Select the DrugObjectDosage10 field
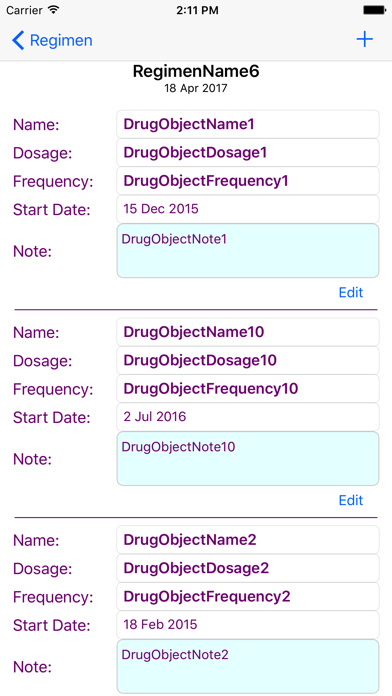 pyautogui.click(x=248, y=360)
